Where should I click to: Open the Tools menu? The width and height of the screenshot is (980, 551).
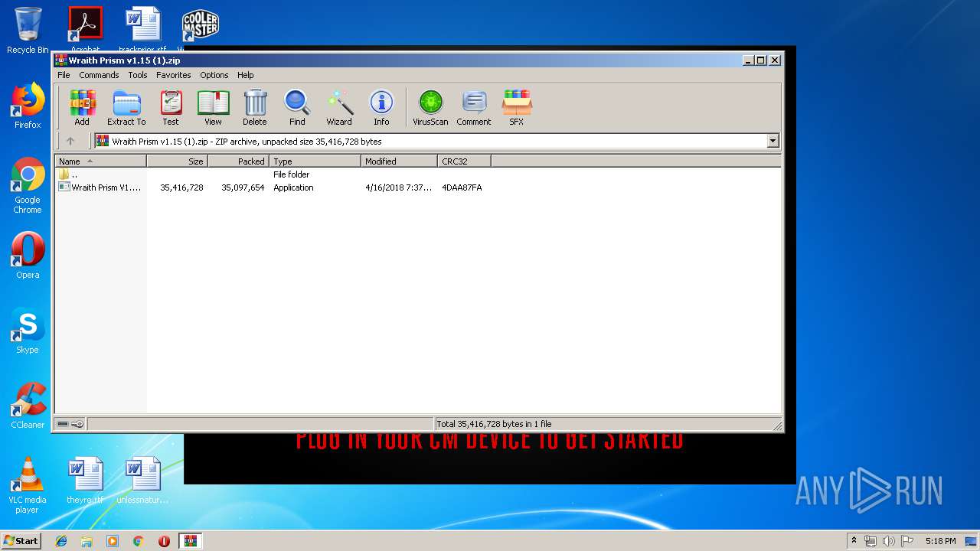pos(138,75)
